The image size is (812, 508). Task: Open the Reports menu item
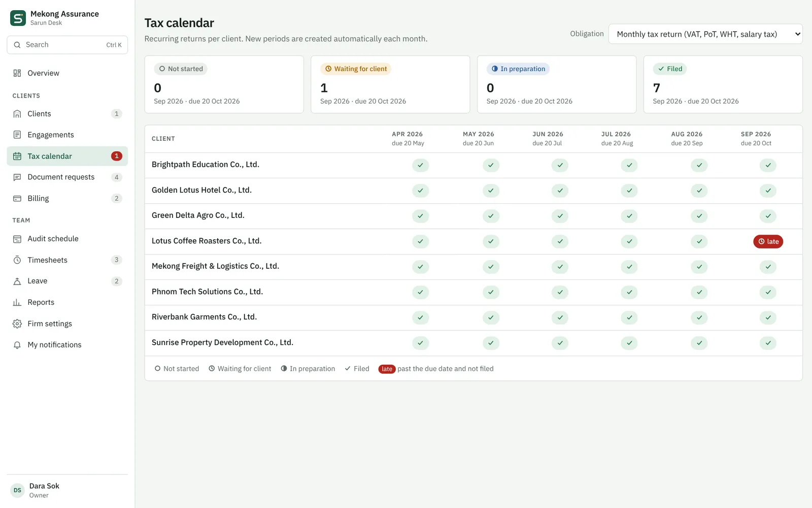coord(67,302)
